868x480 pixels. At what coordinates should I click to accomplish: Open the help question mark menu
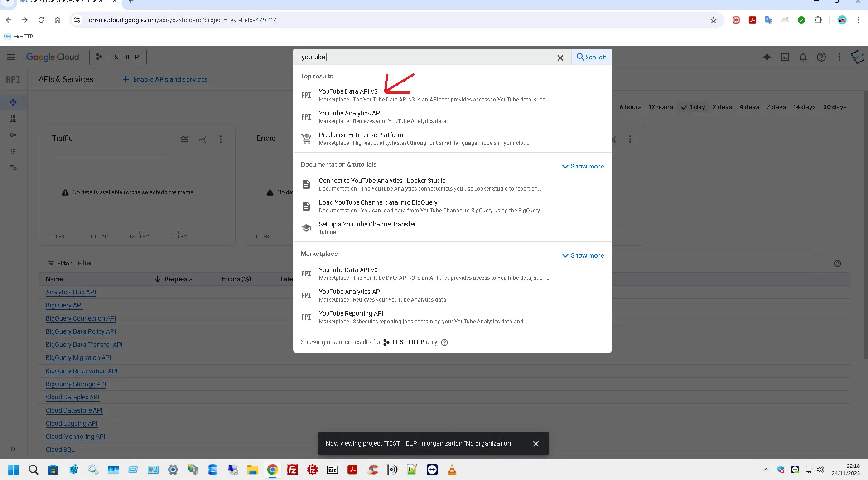pos(821,57)
